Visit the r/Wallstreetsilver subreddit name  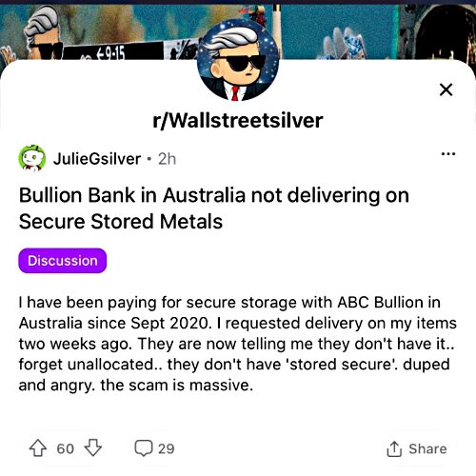[x=238, y=120]
